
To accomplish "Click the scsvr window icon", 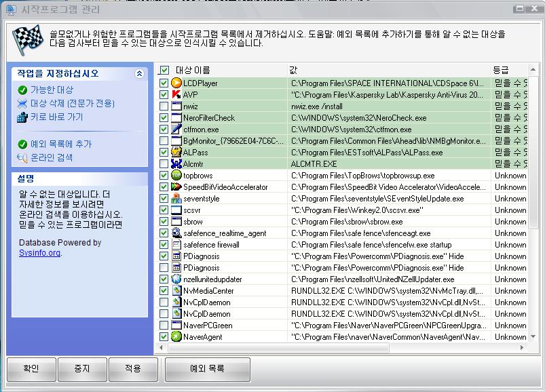I will pyautogui.click(x=176, y=210).
